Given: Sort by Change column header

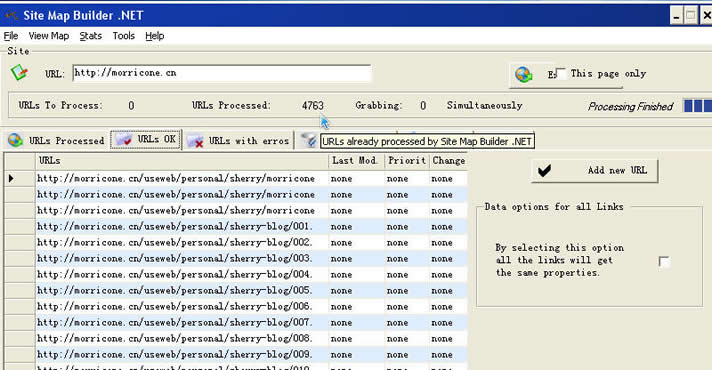Looking at the screenshot, I should 448,161.
